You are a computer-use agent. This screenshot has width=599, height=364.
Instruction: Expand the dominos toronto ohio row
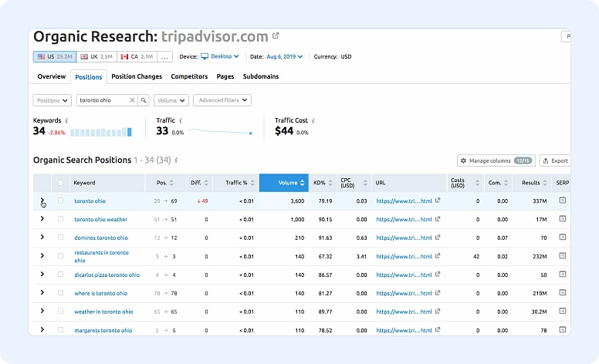(42, 237)
